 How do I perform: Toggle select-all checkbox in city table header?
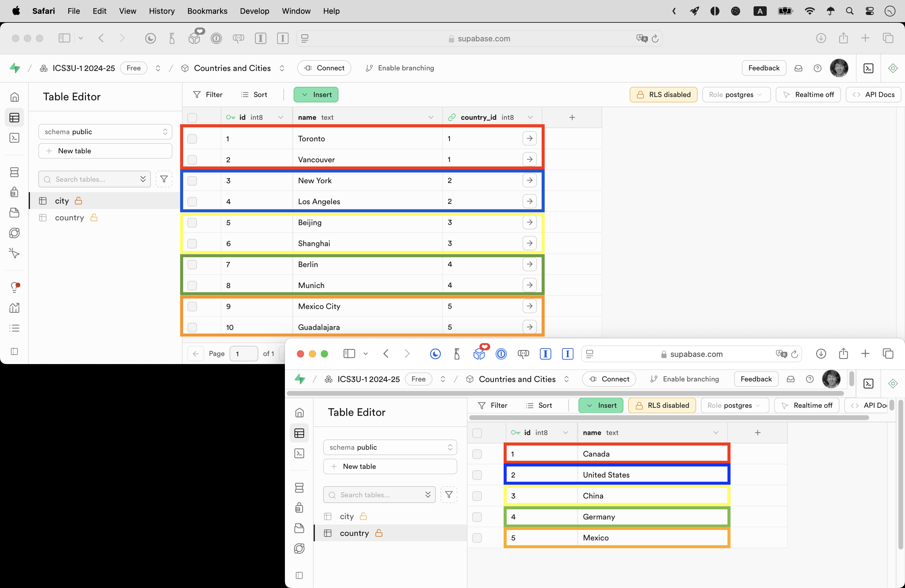[x=192, y=118]
